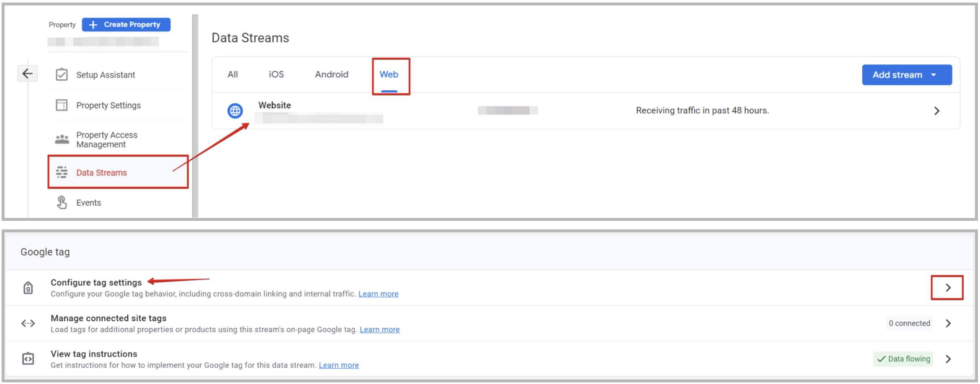Viewport: 980px width, 384px height.
Task: Go to Data Streams menu label
Action: click(x=101, y=173)
